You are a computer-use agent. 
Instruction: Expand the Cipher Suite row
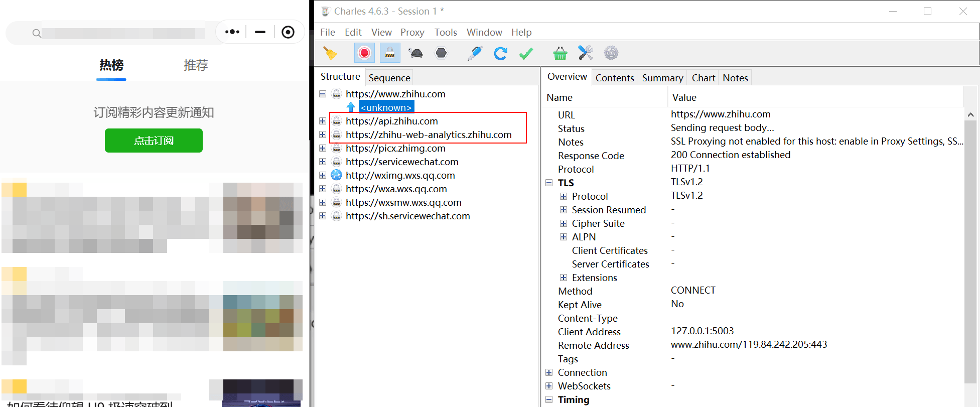click(564, 223)
